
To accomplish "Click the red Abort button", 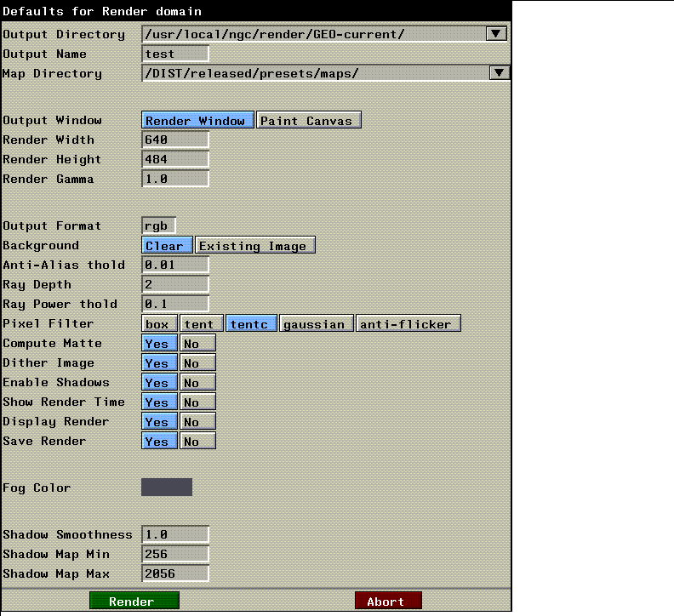I will (x=388, y=601).
